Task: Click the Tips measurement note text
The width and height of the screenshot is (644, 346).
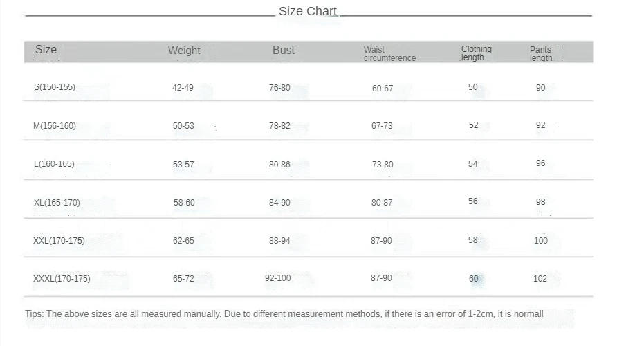Action: (x=284, y=314)
